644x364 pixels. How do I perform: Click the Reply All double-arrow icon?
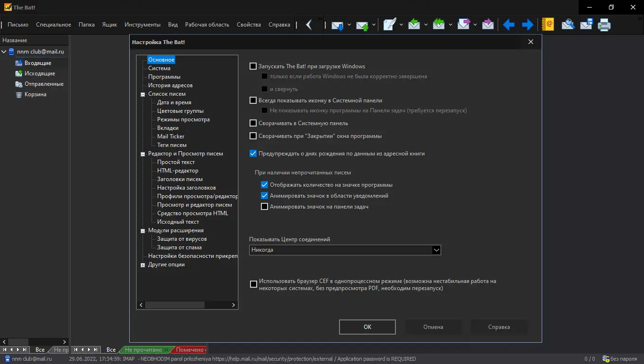pos(439,25)
